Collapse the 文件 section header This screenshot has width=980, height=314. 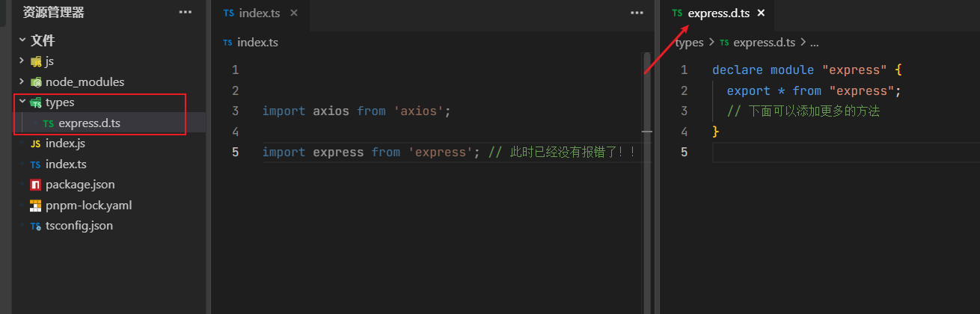[22, 40]
